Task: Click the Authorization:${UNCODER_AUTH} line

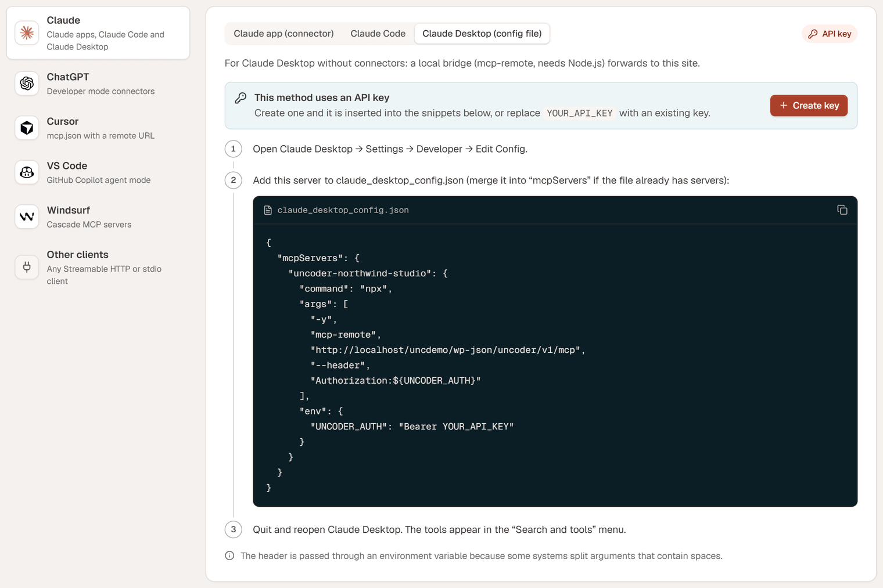Action: (396, 381)
